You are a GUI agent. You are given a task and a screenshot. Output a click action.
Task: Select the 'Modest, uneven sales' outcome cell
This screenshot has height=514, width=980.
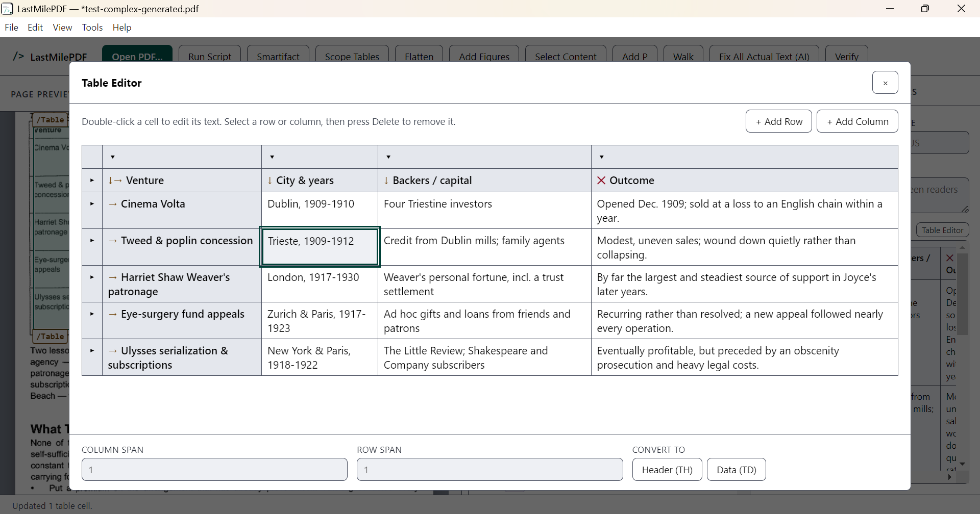click(744, 247)
